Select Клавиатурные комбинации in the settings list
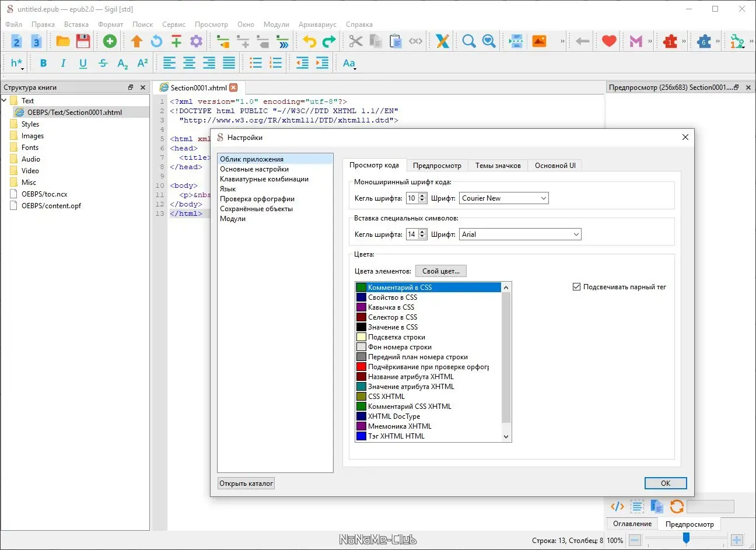The width and height of the screenshot is (756, 550). coord(264,179)
